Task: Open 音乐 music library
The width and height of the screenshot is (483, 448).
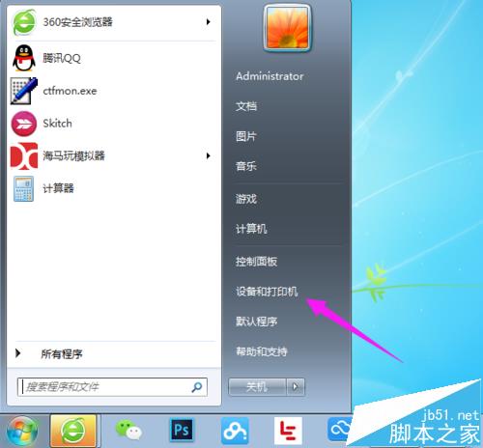Action: 246,166
